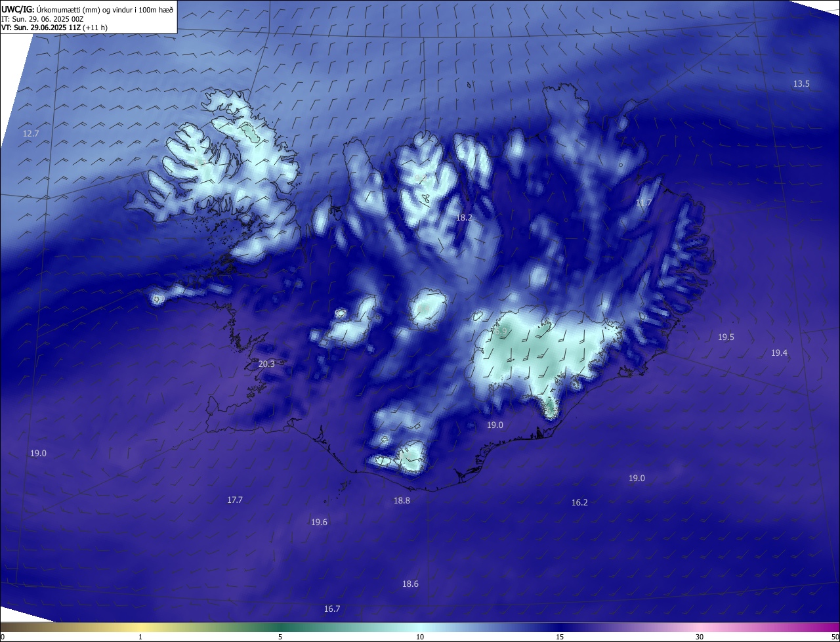Click the 13.5 value label on the map
The width and height of the screenshot is (840, 642).
coord(801,83)
